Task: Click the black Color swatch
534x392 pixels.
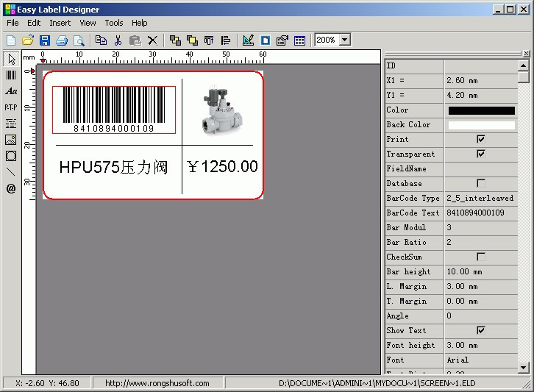Action: click(x=481, y=110)
